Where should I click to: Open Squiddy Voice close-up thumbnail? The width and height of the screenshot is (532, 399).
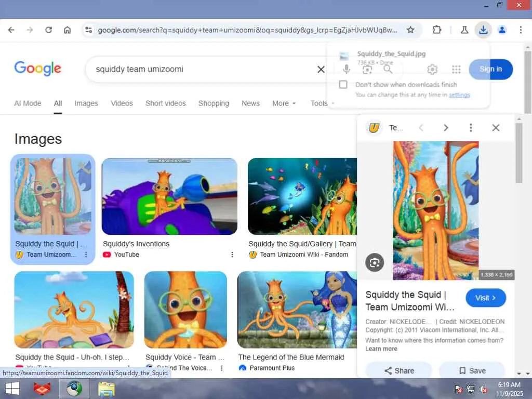pyautogui.click(x=185, y=310)
